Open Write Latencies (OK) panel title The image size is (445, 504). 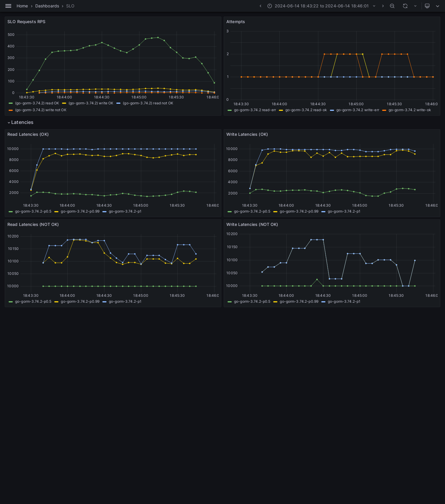pyautogui.click(x=247, y=134)
